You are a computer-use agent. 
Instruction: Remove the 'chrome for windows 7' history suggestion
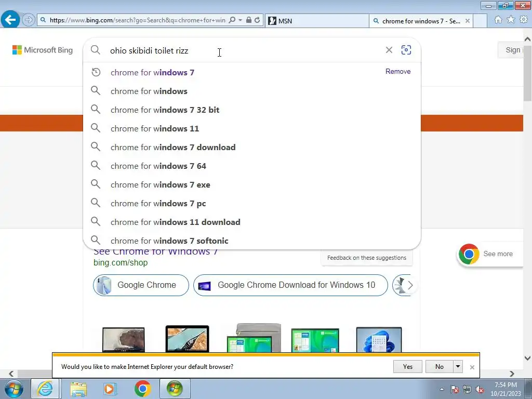click(398, 71)
